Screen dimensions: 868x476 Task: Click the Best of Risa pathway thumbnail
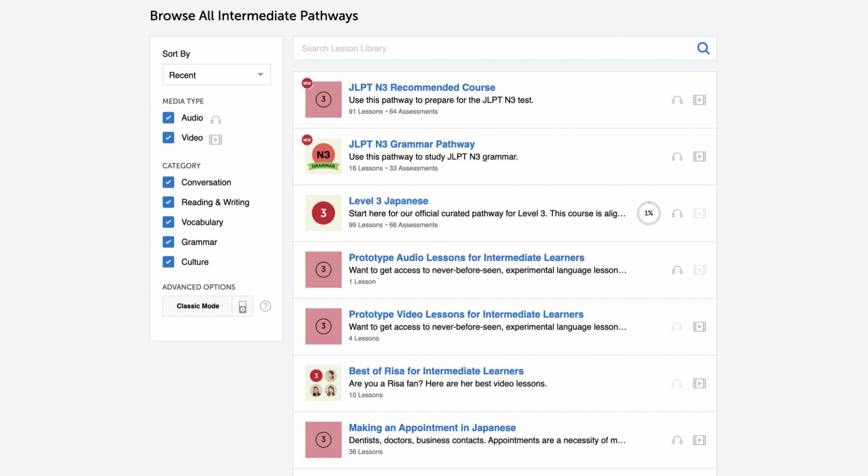[323, 383]
